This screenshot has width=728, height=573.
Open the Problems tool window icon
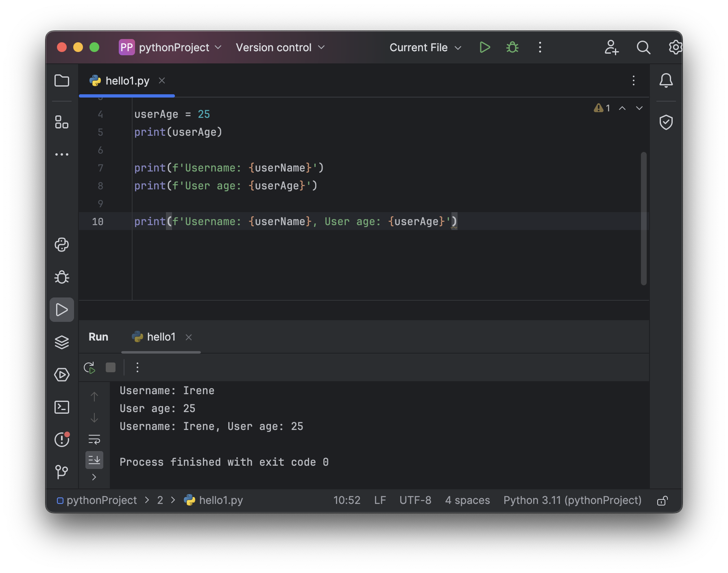[x=62, y=439]
